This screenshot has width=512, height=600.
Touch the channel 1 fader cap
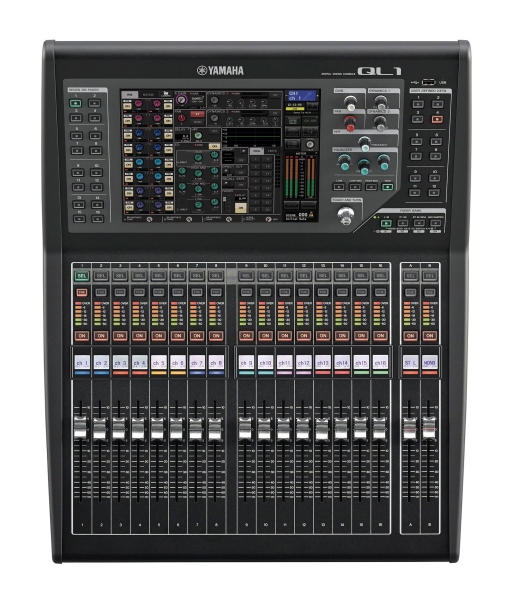[80, 427]
